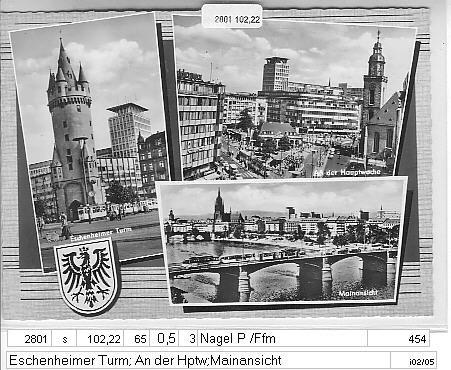Click the Nagel P /Ffm publisher cell
Screen dimensions: 451x370
click(283, 339)
